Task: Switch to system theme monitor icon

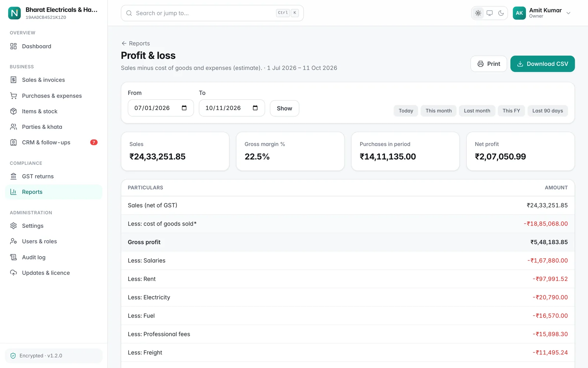Action: [490, 13]
